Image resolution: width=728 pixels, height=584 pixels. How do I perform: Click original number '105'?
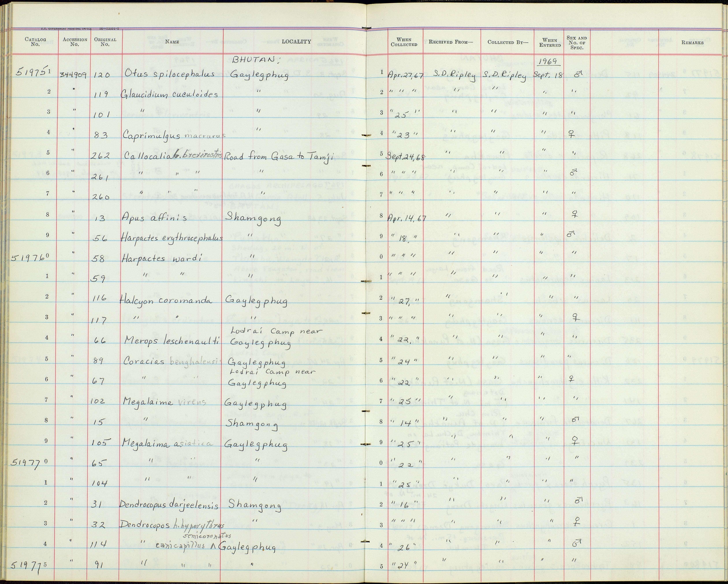(100, 443)
